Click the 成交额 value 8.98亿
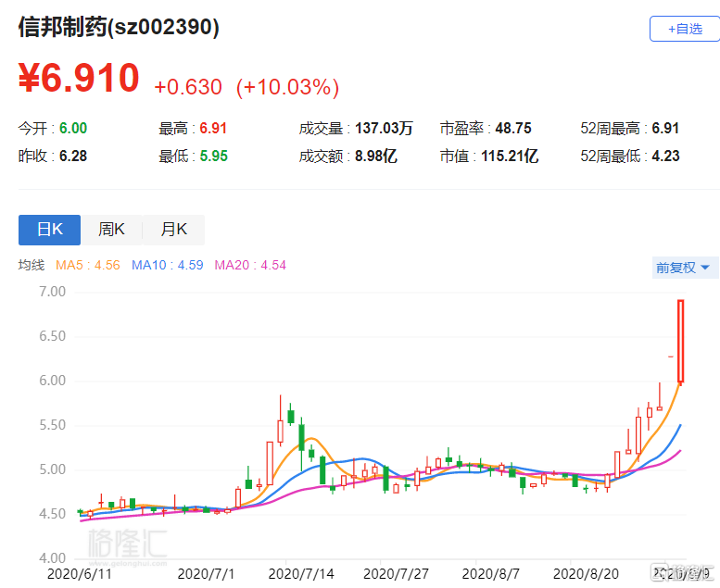 375,156
